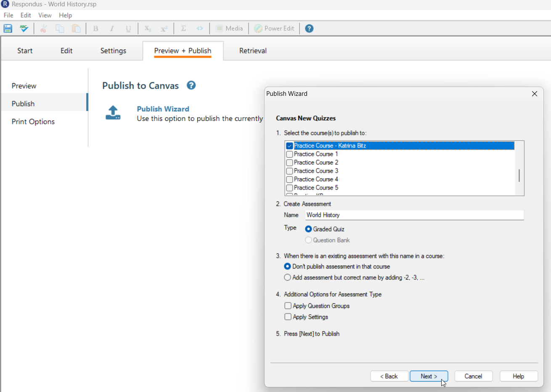
Task: Select the Graded Quiz radio button
Action: [308, 229]
